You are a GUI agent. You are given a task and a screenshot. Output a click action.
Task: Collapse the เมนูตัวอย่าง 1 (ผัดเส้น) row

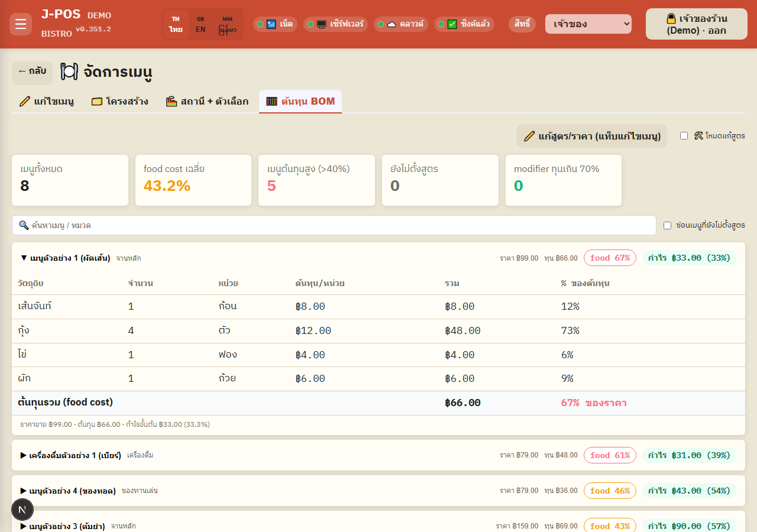pos(378,258)
